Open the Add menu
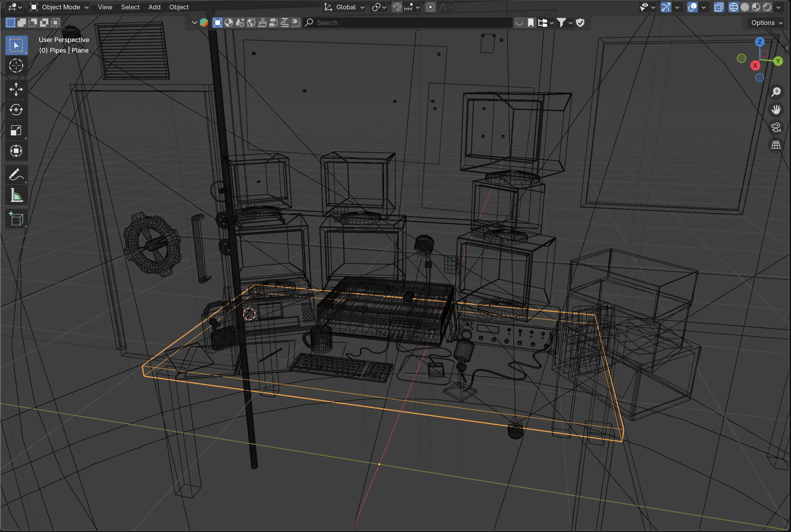The height and width of the screenshot is (532, 791). 154,7
